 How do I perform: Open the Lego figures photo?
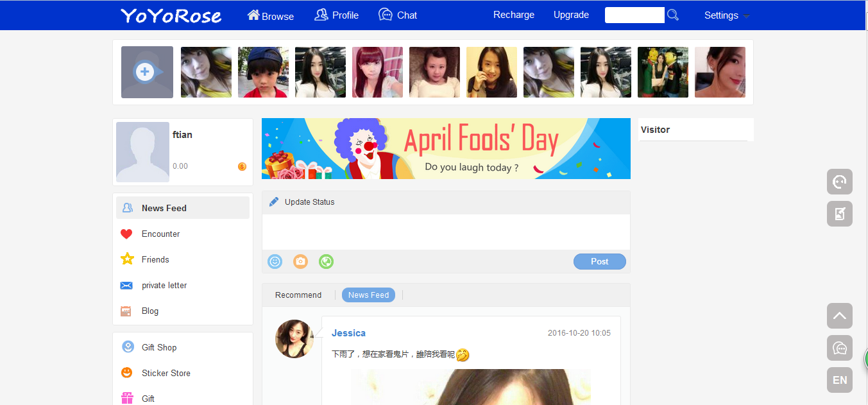click(x=663, y=72)
